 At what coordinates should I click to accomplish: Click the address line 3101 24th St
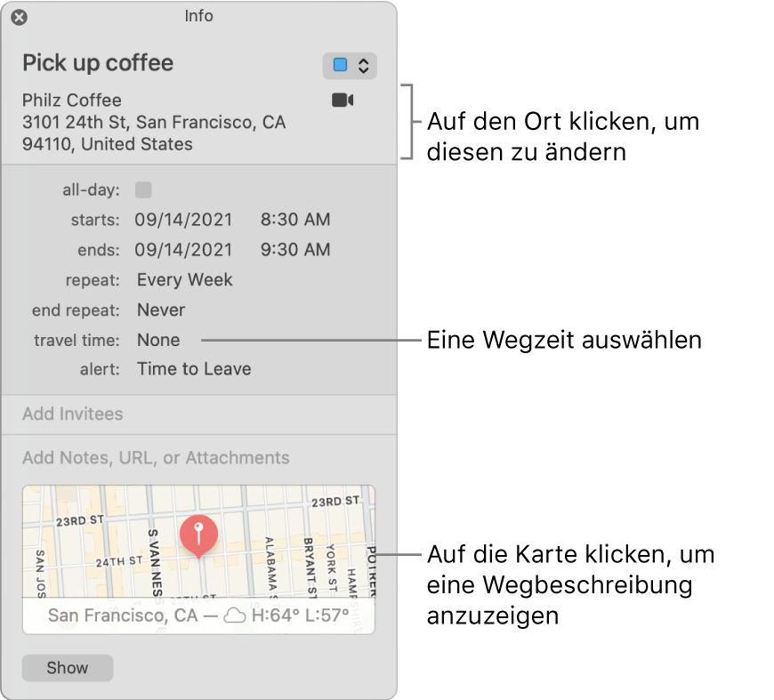(154, 122)
